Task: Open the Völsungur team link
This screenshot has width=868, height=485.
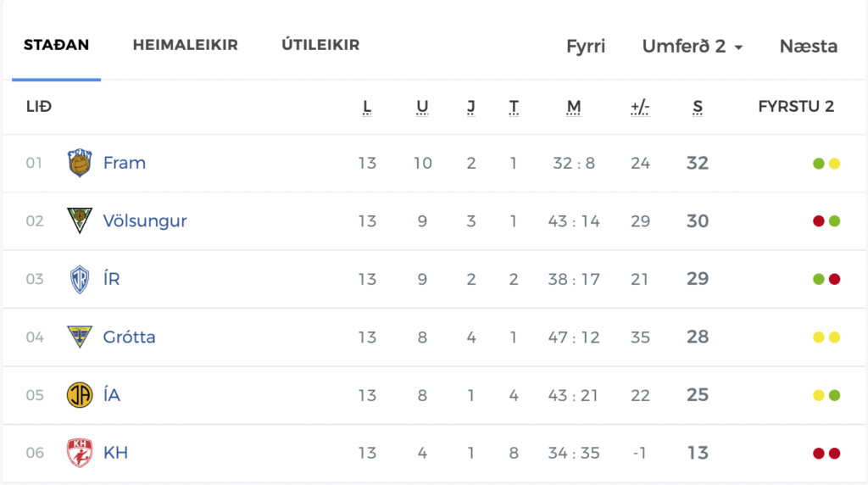Action: [145, 221]
